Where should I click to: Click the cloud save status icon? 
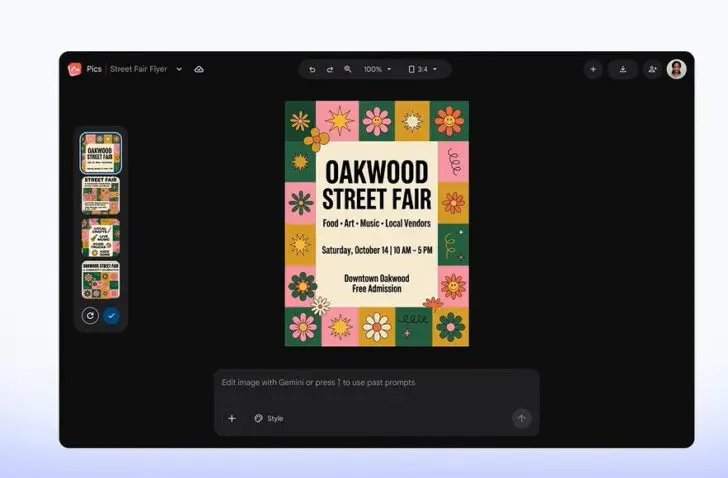199,69
